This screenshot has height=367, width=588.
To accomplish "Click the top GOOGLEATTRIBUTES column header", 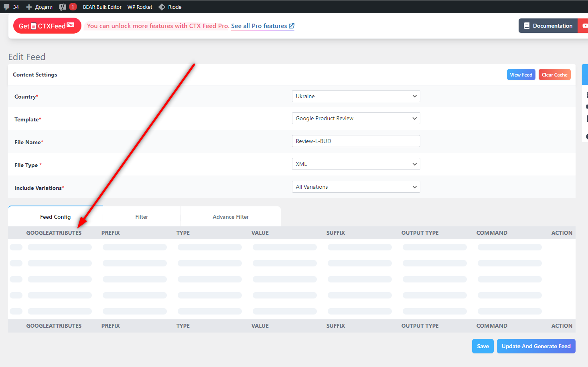I will (54, 233).
